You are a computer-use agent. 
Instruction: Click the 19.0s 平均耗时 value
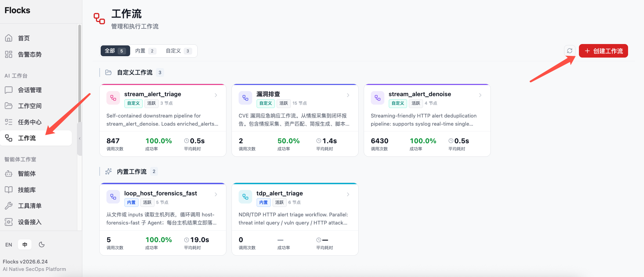click(x=200, y=240)
